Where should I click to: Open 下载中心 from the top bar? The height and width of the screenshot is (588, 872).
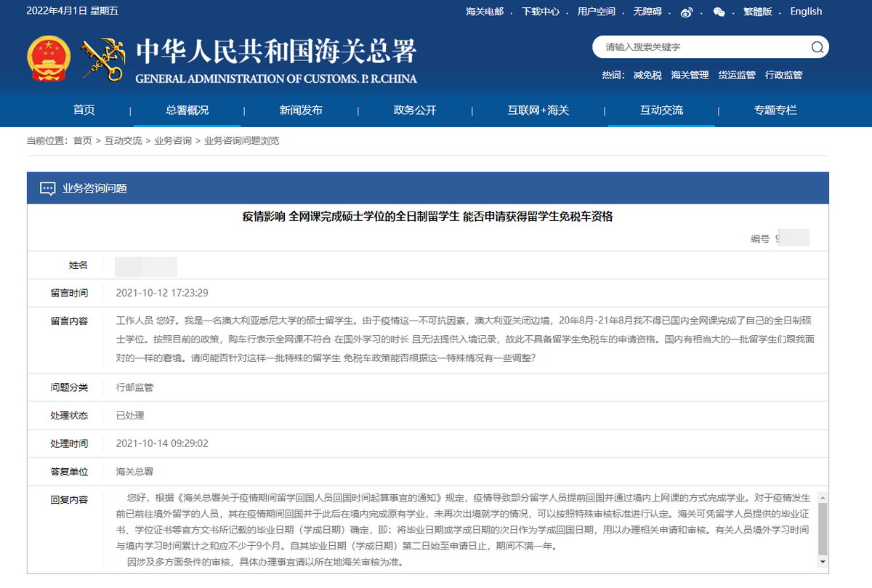click(542, 12)
